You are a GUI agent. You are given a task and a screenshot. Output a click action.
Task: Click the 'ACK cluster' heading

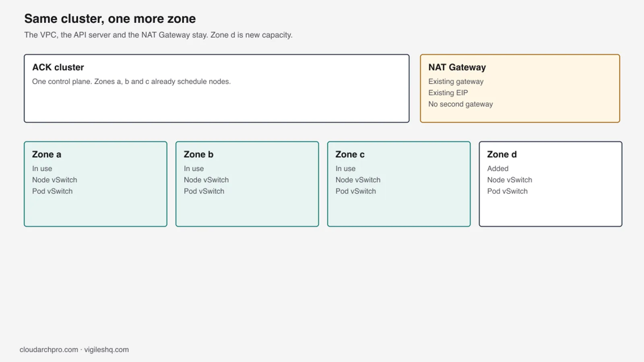click(58, 67)
